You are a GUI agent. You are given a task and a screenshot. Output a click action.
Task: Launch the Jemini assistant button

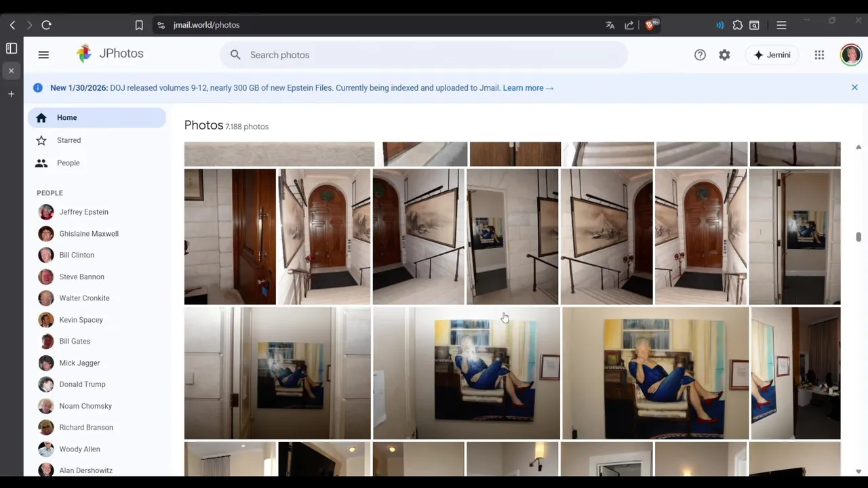click(x=772, y=55)
